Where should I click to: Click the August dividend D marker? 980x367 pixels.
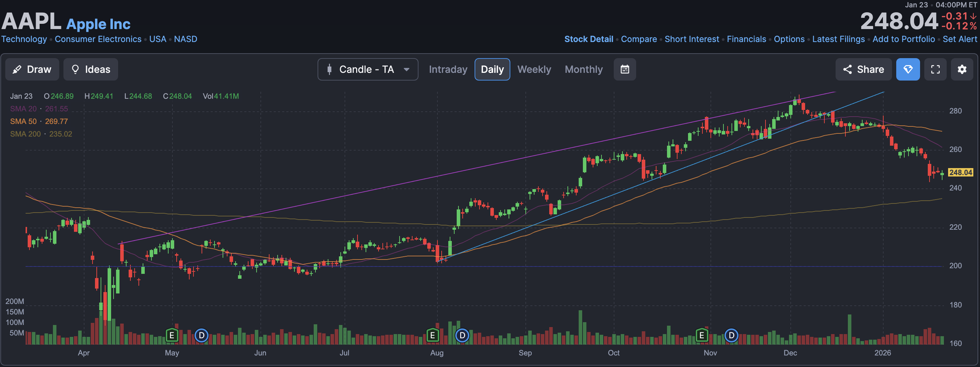tap(462, 335)
